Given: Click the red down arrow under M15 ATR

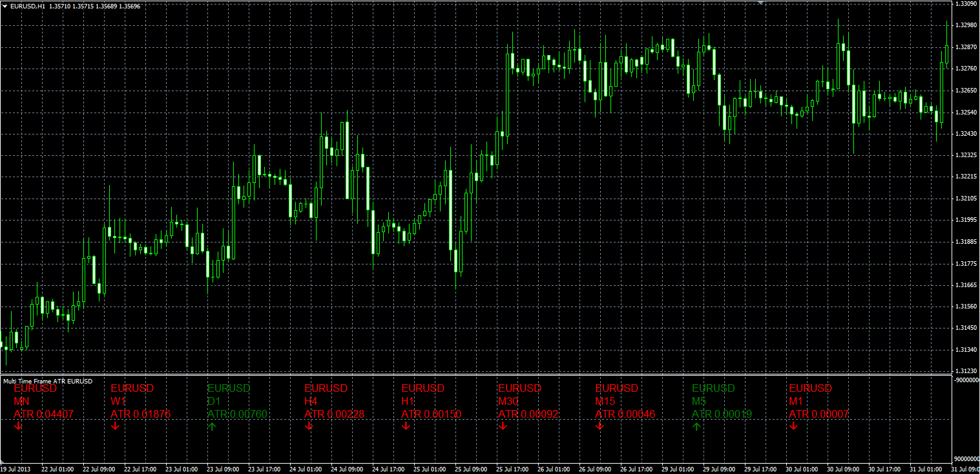Looking at the screenshot, I should 599,426.
